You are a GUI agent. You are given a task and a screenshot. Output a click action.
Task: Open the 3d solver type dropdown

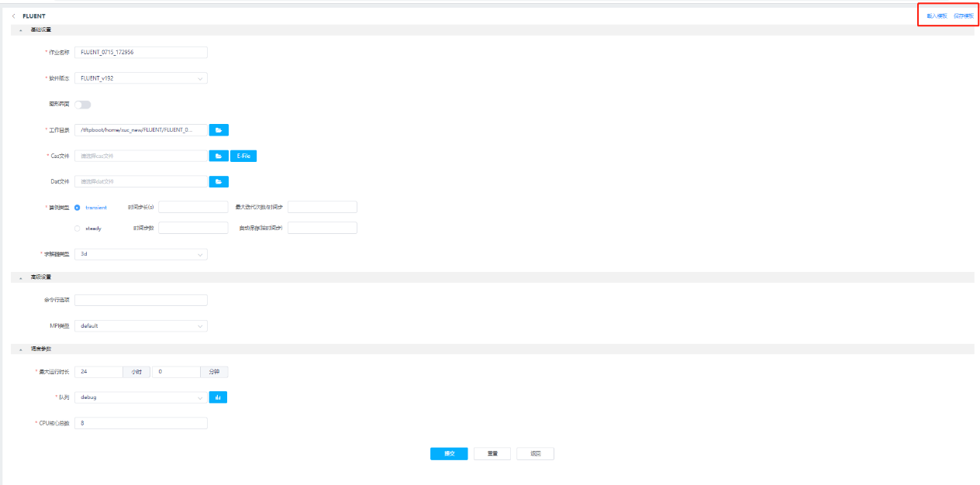(x=140, y=254)
